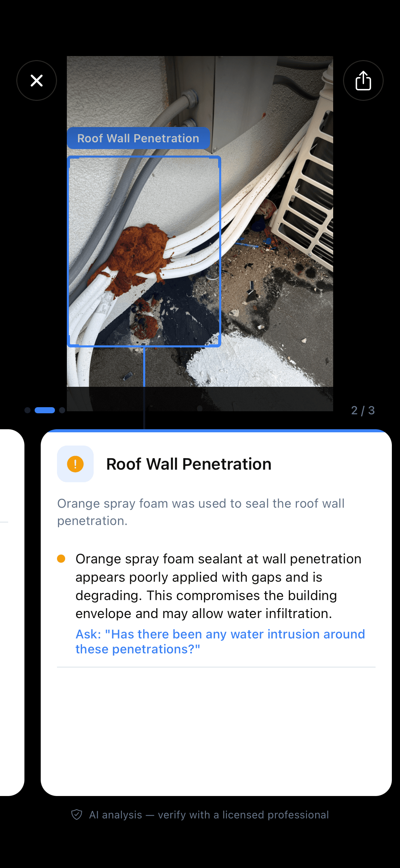Tap the Roof Wall Penetration card title

pos(189,464)
